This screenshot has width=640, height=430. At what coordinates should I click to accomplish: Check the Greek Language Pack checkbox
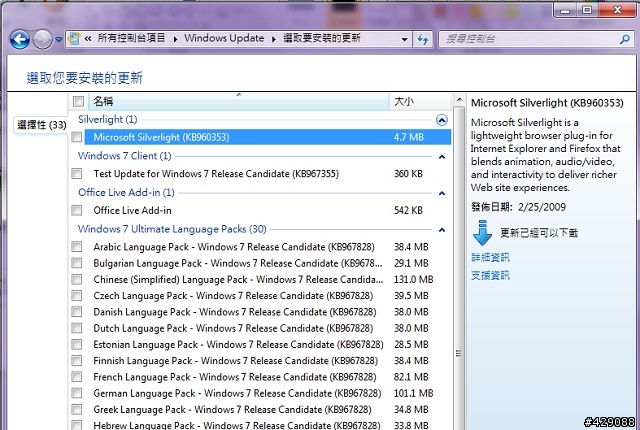tap(77, 410)
